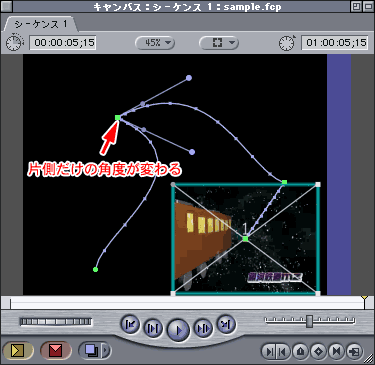Click the current timecode field 01:00:05;15

[335, 43]
